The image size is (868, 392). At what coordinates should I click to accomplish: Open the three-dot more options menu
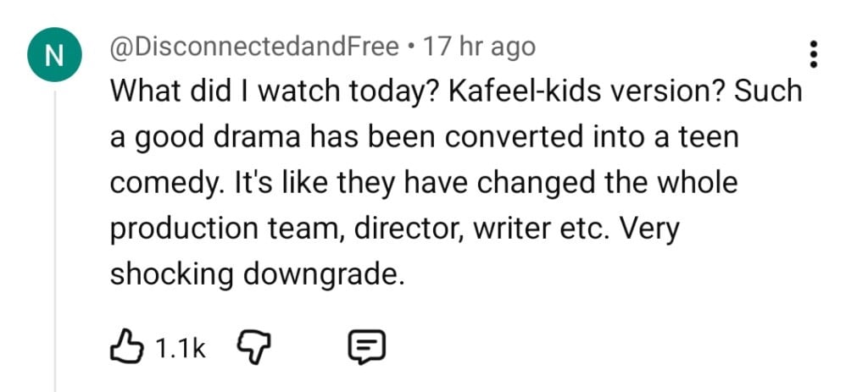coord(814,54)
